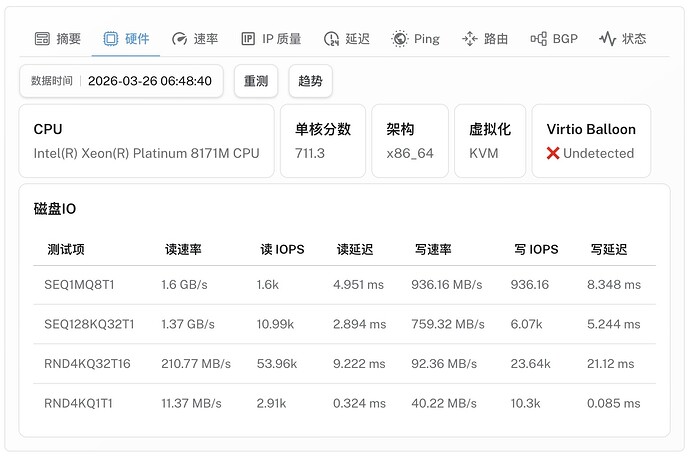Click the speed gauge icon for 速率

pos(180,39)
